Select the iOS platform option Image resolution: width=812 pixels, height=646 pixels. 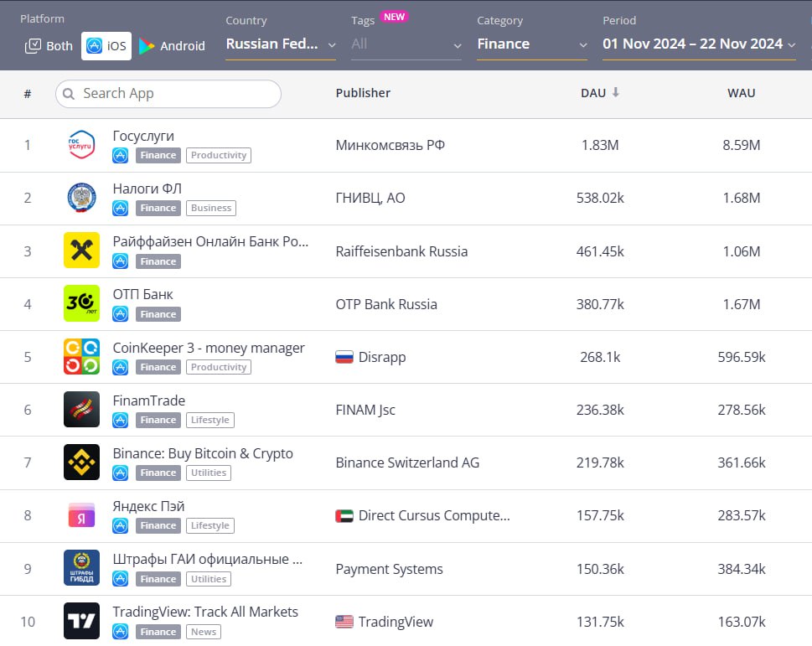pyautogui.click(x=106, y=46)
